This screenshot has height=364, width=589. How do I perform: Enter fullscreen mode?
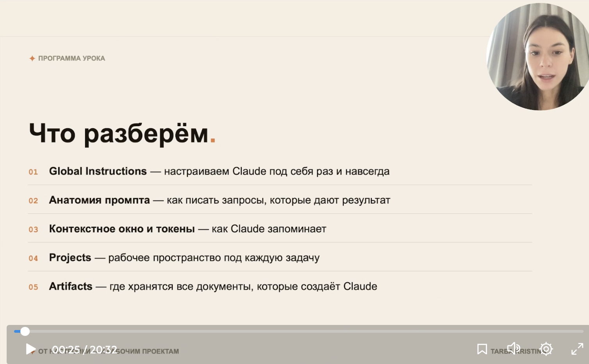coord(577,349)
